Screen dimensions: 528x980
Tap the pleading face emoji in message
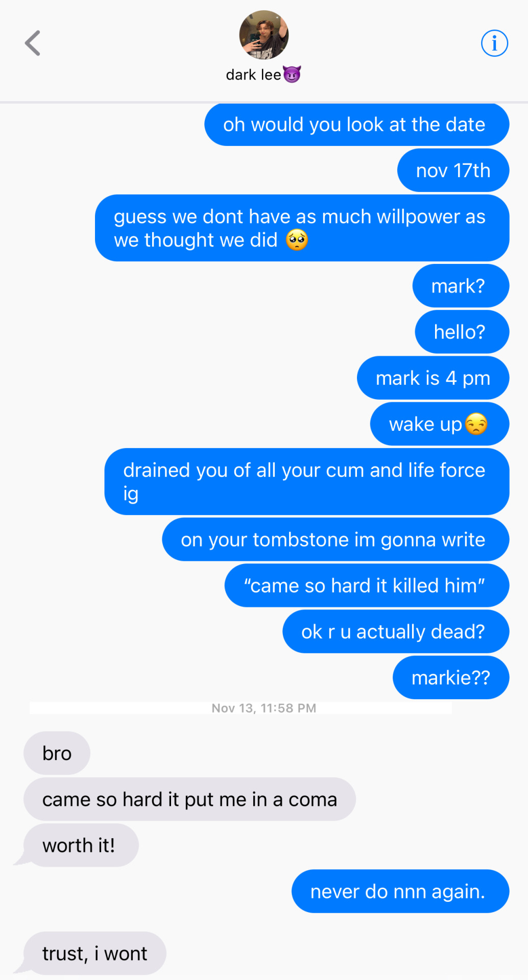point(297,240)
